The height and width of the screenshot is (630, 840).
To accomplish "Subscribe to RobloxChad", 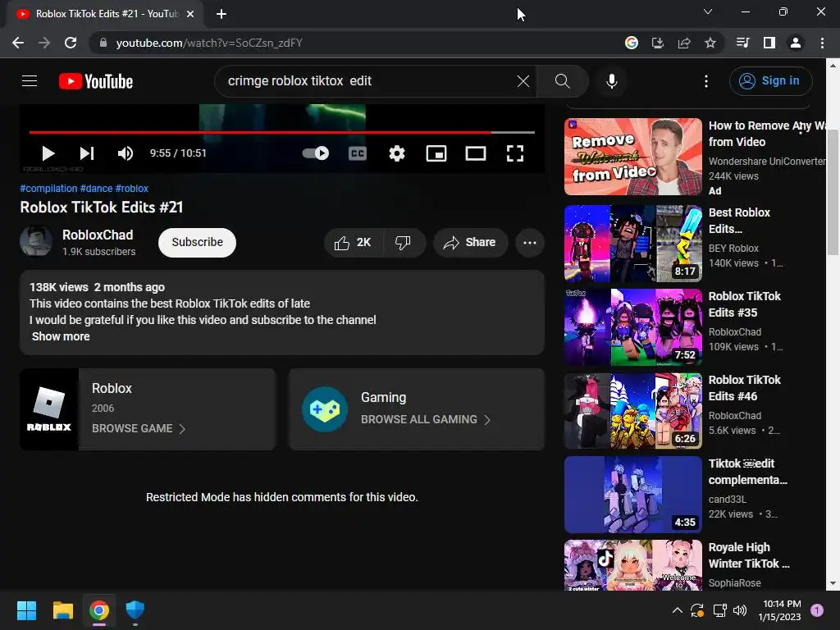I will (x=197, y=243).
